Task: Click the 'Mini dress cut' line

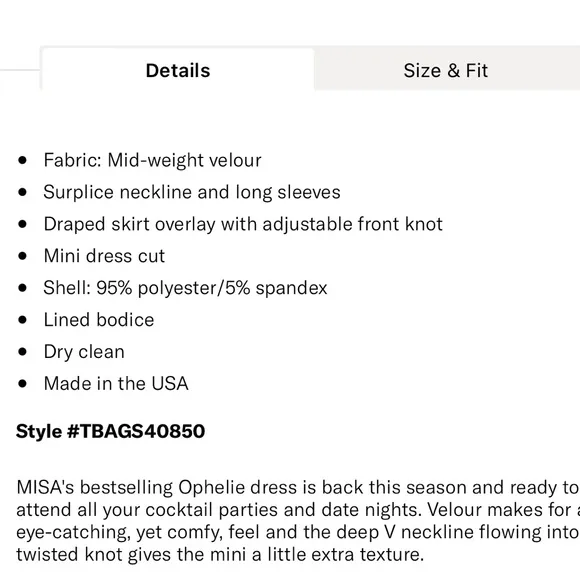Action: click(104, 256)
